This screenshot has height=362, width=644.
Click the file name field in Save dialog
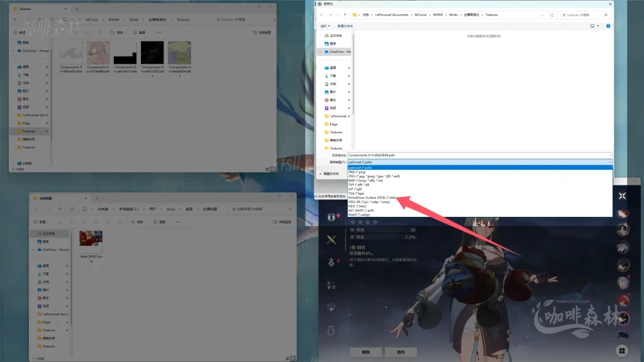(479, 155)
